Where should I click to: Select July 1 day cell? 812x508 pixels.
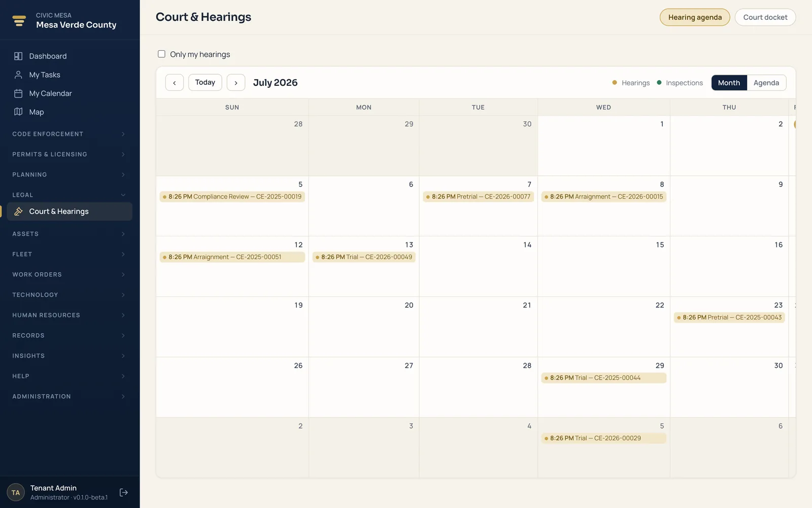(603, 146)
